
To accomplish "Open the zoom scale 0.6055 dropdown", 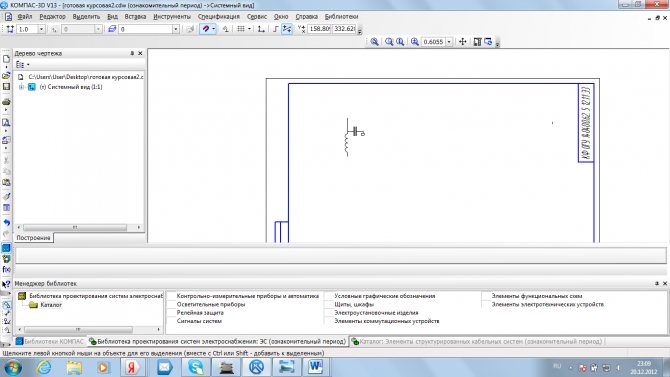I will (449, 42).
